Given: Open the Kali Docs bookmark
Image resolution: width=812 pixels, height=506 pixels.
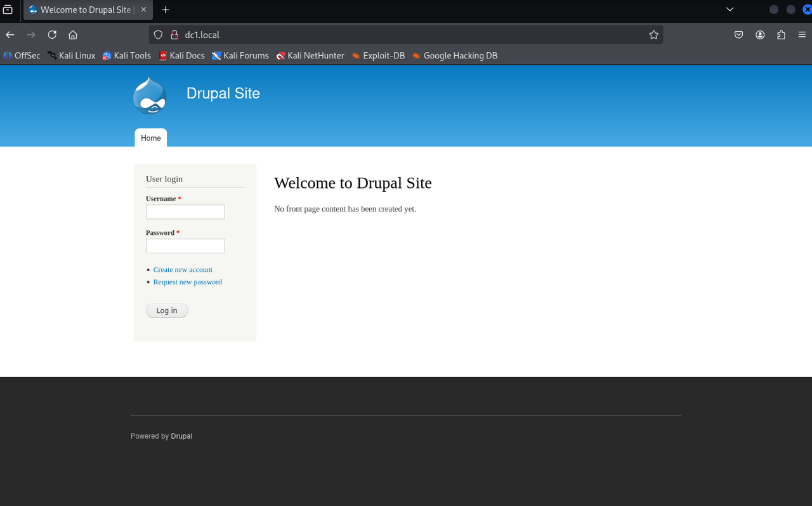Looking at the screenshot, I should (181, 56).
